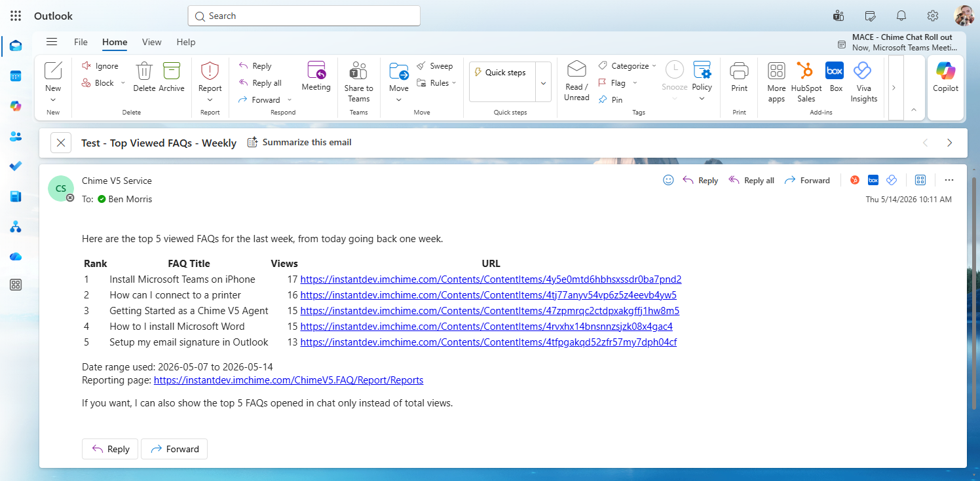Archive the email from ribbon
Viewport: 980px width, 481px height.
click(x=172, y=77)
